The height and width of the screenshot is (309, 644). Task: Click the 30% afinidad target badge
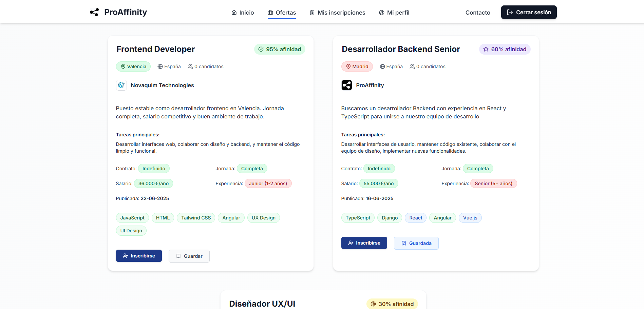(392, 304)
